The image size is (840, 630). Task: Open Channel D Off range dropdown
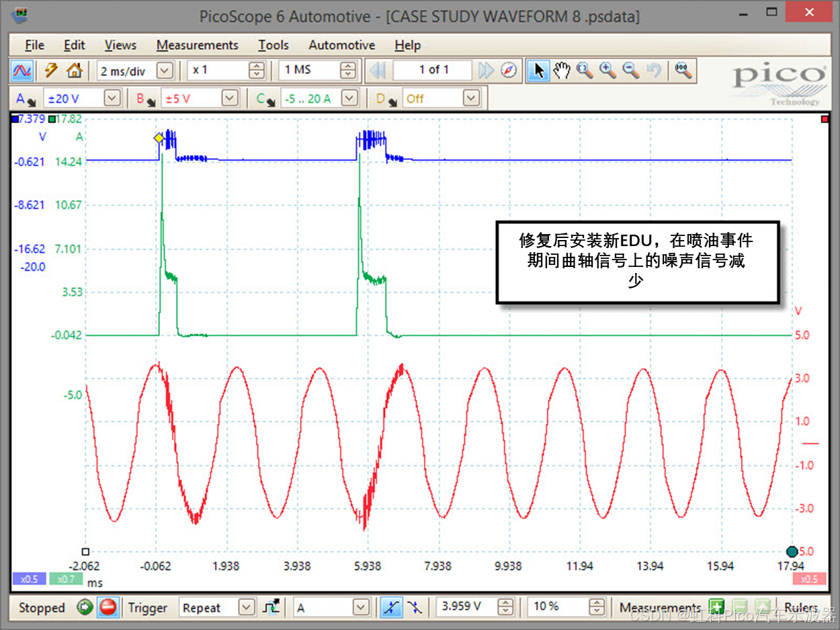(x=472, y=99)
